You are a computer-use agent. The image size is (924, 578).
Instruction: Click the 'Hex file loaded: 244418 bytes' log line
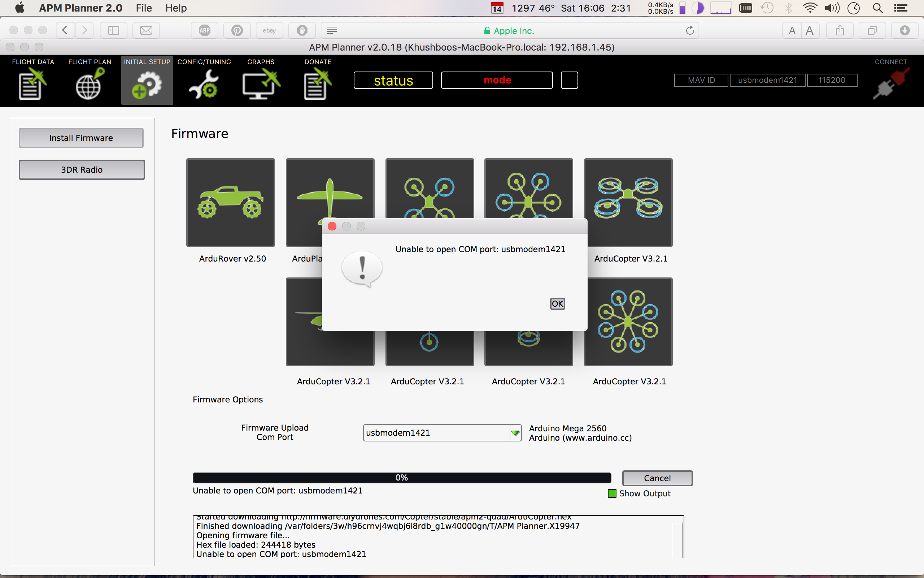256,545
